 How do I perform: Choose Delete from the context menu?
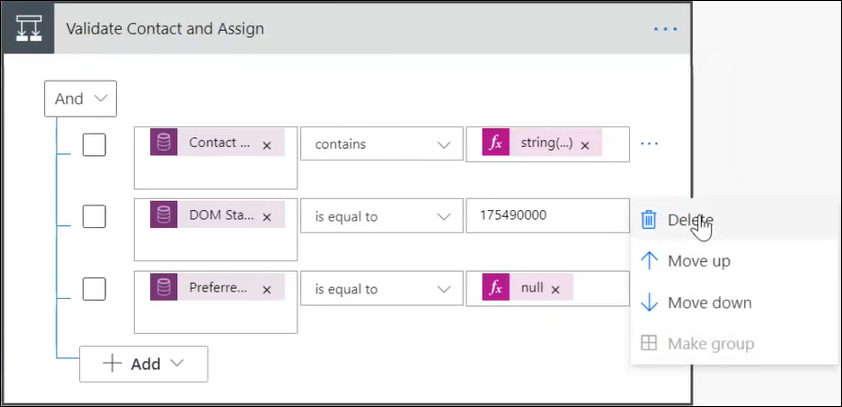click(689, 219)
